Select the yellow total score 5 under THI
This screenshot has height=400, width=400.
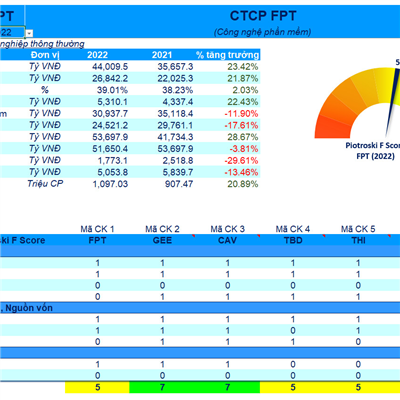(358, 387)
